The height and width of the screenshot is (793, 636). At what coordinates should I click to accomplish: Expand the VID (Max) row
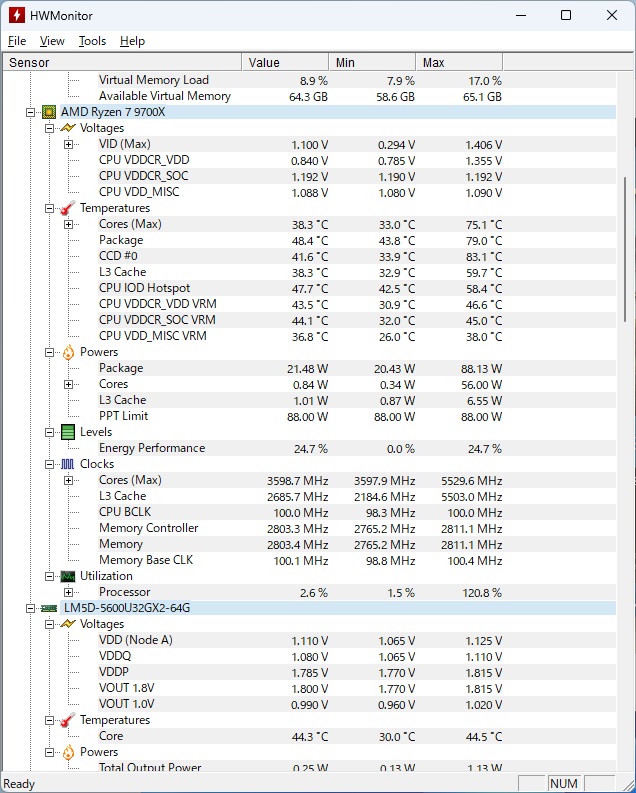coord(68,145)
